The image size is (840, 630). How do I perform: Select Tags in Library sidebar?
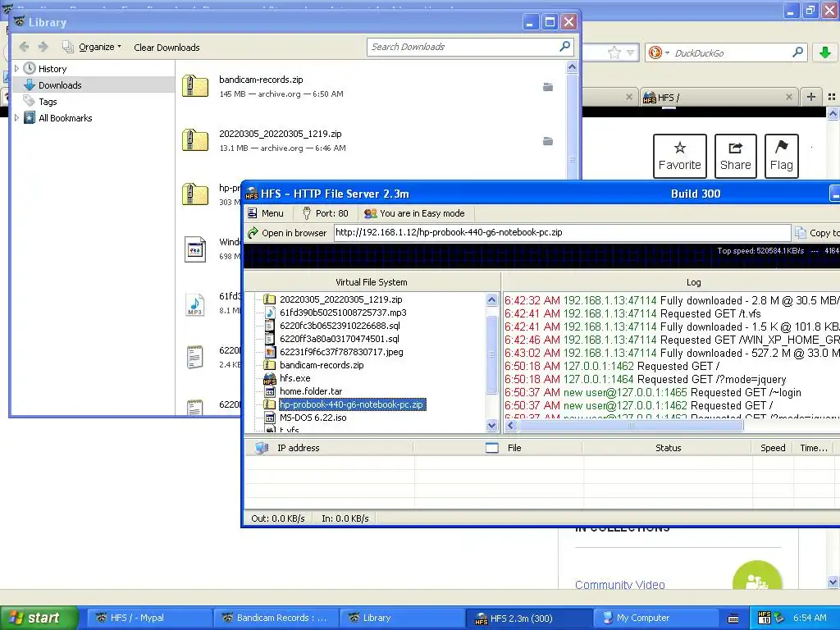[47, 102]
